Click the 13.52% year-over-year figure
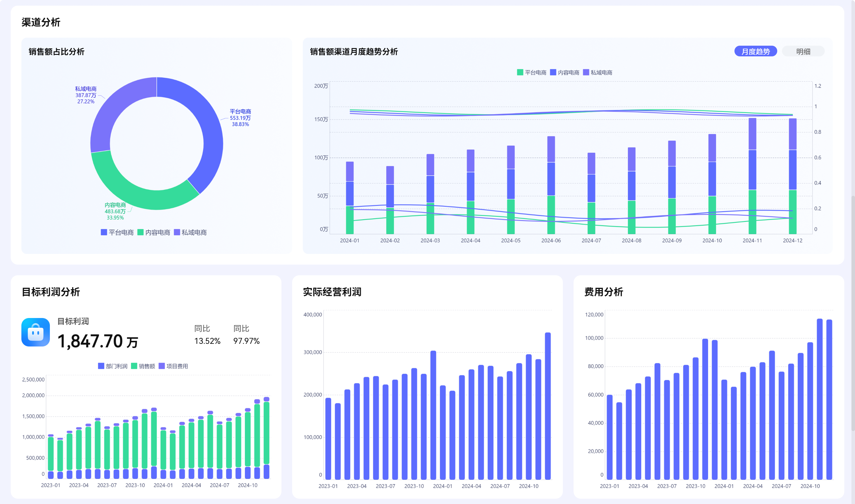 click(x=207, y=341)
